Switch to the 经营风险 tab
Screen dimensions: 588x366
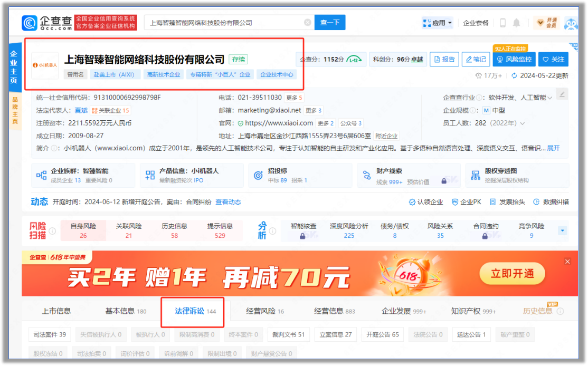[265, 311]
